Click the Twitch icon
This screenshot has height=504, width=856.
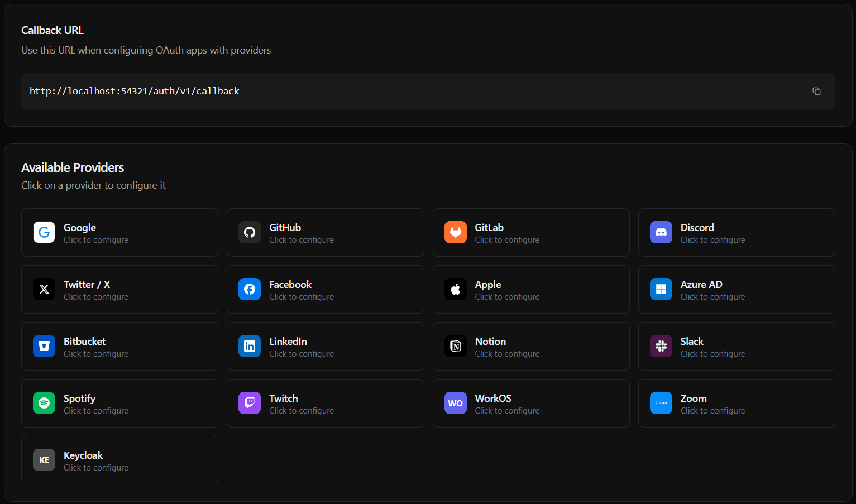tap(250, 403)
